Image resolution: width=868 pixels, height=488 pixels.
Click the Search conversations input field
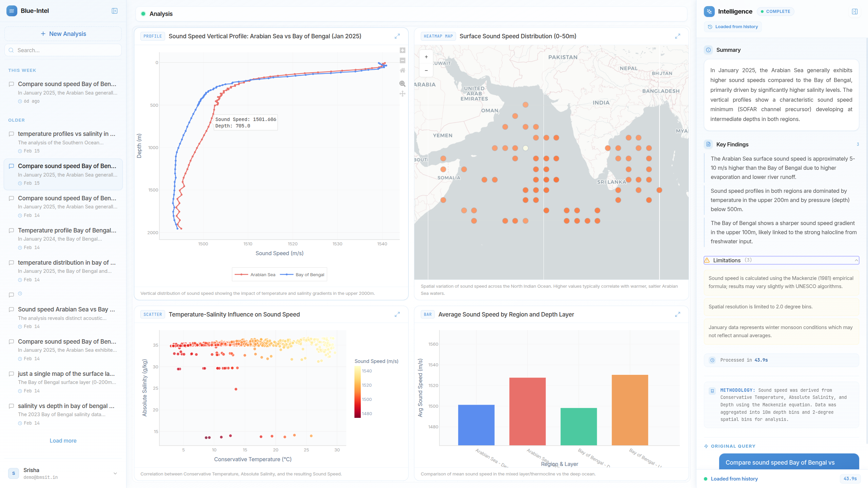[x=63, y=50]
